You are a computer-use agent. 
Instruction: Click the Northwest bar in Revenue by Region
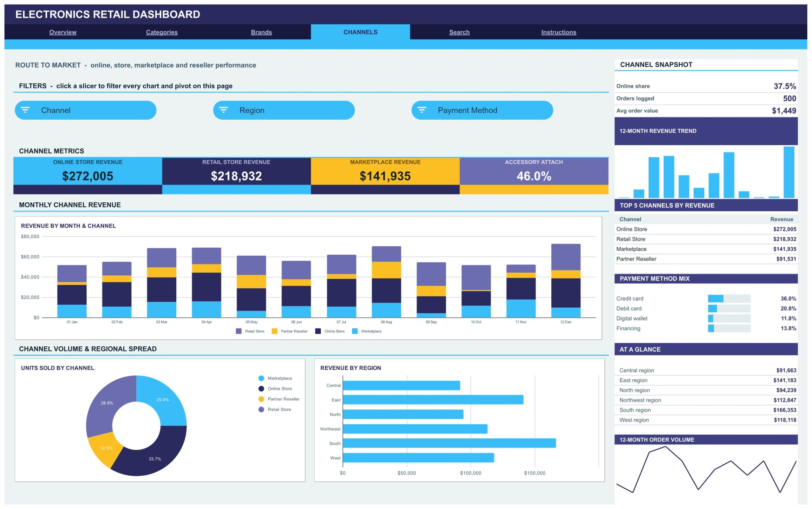point(415,429)
